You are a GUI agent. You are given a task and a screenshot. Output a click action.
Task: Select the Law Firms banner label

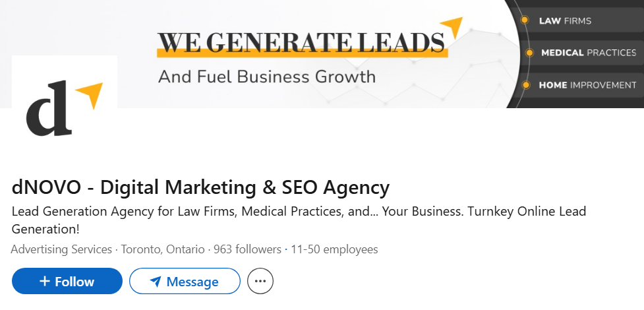point(565,20)
